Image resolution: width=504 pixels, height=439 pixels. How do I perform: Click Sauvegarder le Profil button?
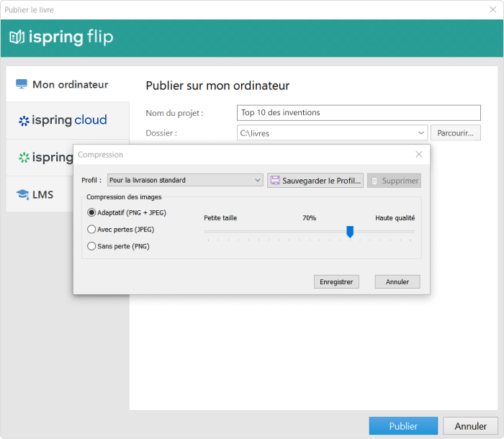click(315, 181)
